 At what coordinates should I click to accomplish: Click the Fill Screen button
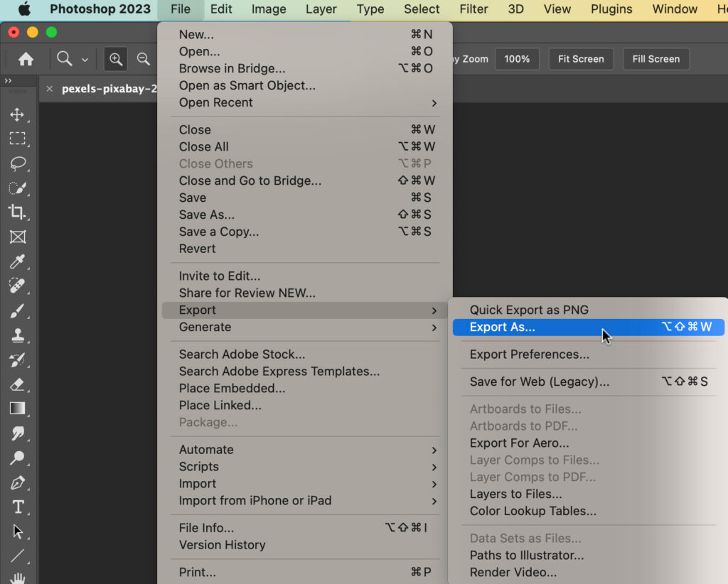coord(655,59)
